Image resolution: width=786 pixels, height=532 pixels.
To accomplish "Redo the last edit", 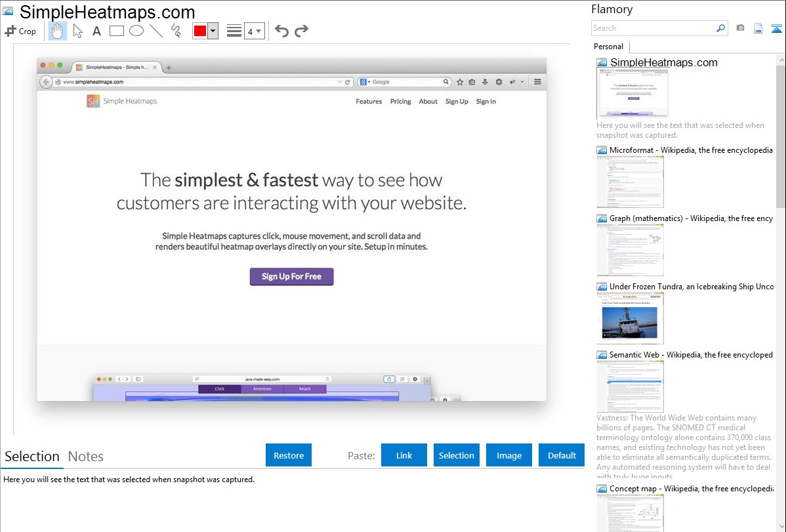I will point(301,31).
